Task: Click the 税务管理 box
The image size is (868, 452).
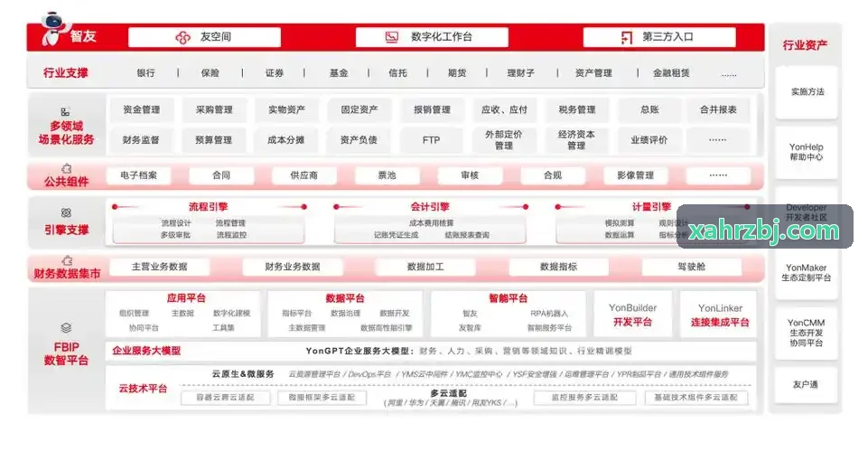Action: [x=577, y=109]
